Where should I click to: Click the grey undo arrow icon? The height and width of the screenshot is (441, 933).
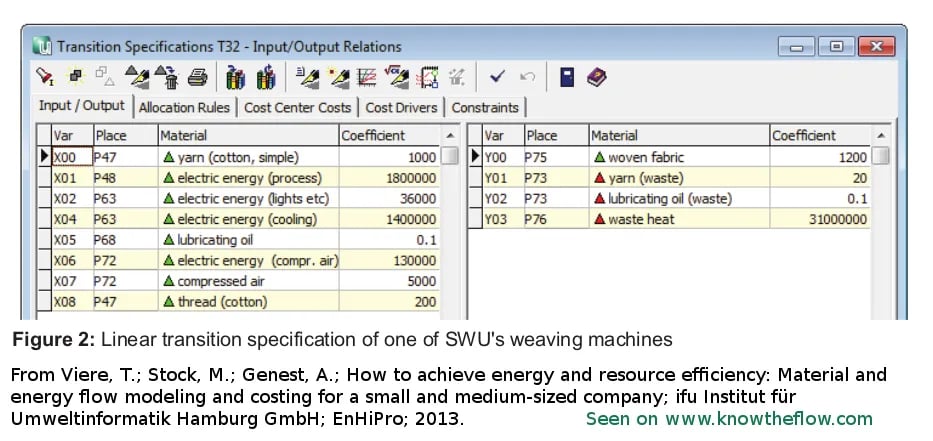527,77
